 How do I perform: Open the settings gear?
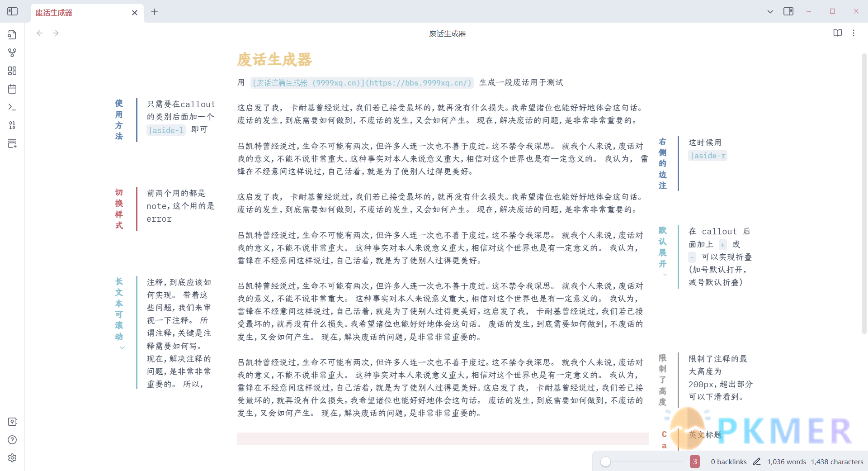[x=12, y=458]
